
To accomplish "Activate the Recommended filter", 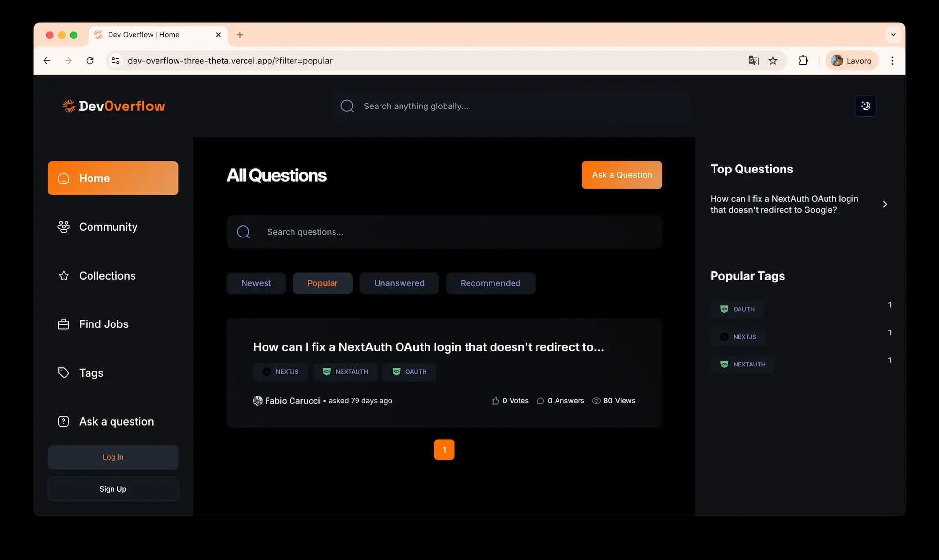I will [491, 283].
